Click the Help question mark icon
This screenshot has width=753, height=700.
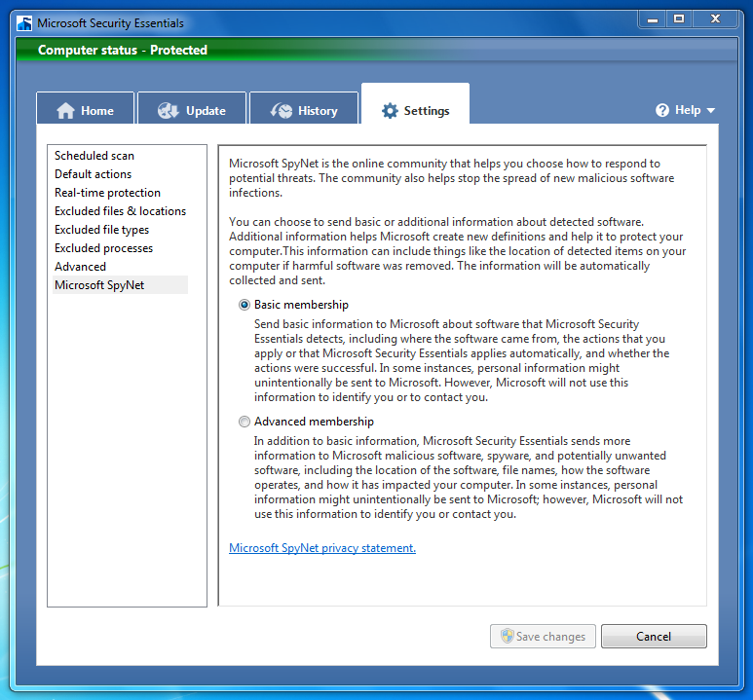coord(662,110)
